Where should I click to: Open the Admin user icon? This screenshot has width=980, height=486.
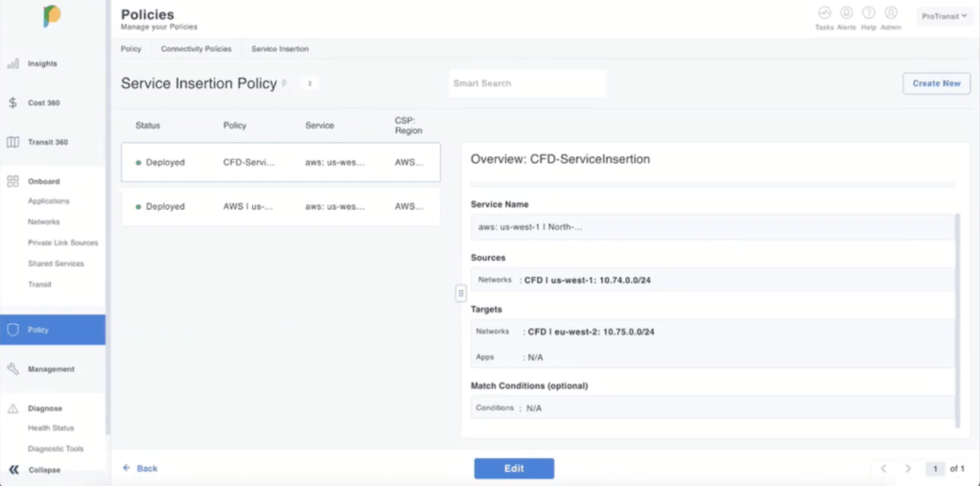(891, 13)
